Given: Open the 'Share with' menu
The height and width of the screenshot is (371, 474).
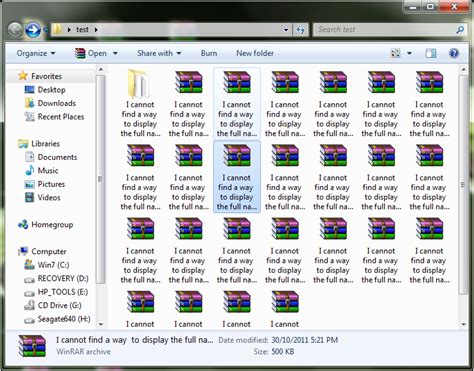Looking at the screenshot, I should pyautogui.click(x=159, y=53).
